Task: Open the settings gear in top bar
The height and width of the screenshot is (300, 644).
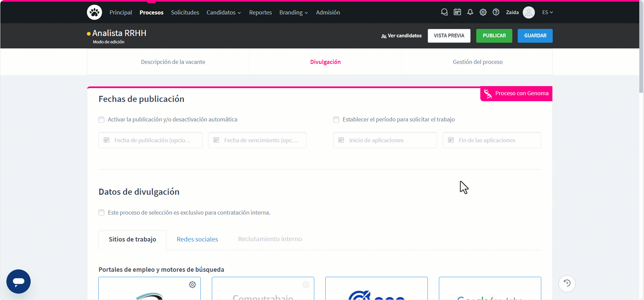Action: (483, 12)
